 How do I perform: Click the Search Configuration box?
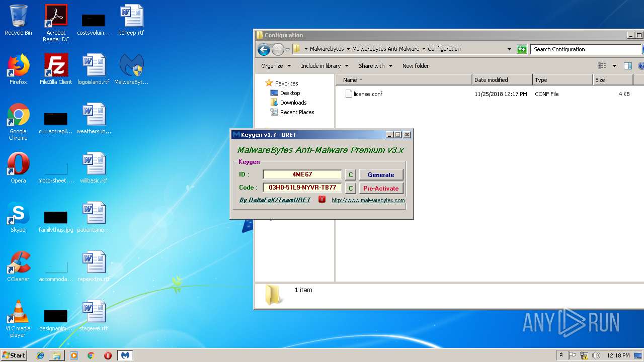point(586,49)
